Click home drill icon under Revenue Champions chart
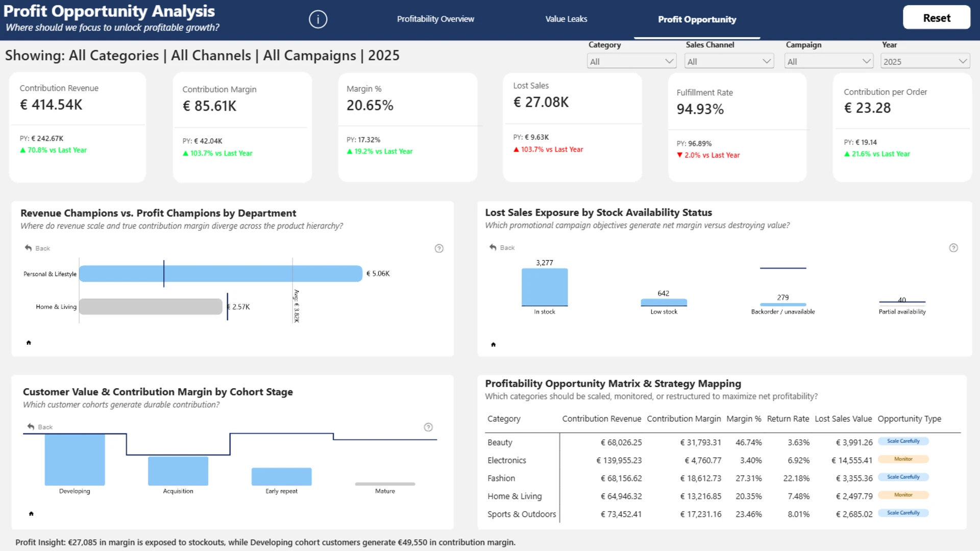 [29, 342]
